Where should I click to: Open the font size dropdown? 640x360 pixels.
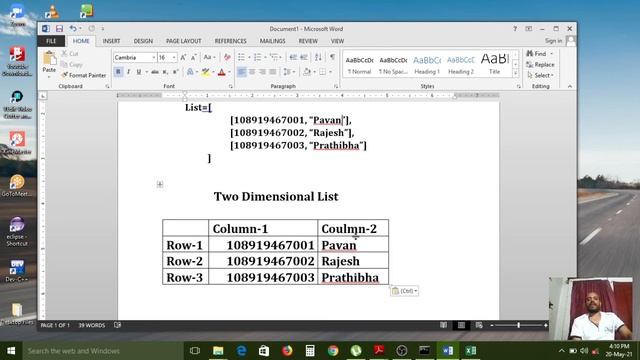(174, 58)
